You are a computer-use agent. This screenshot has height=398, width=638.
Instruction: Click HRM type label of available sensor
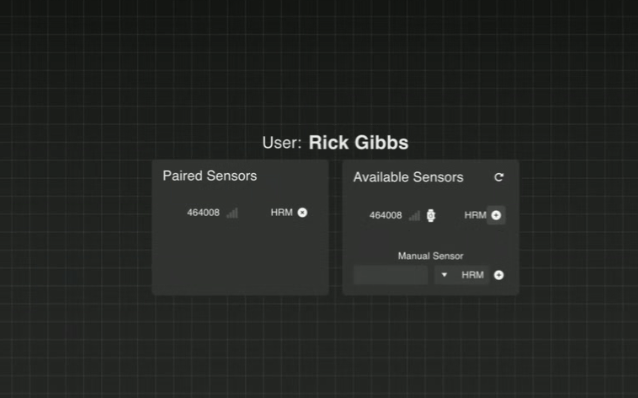[475, 215]
